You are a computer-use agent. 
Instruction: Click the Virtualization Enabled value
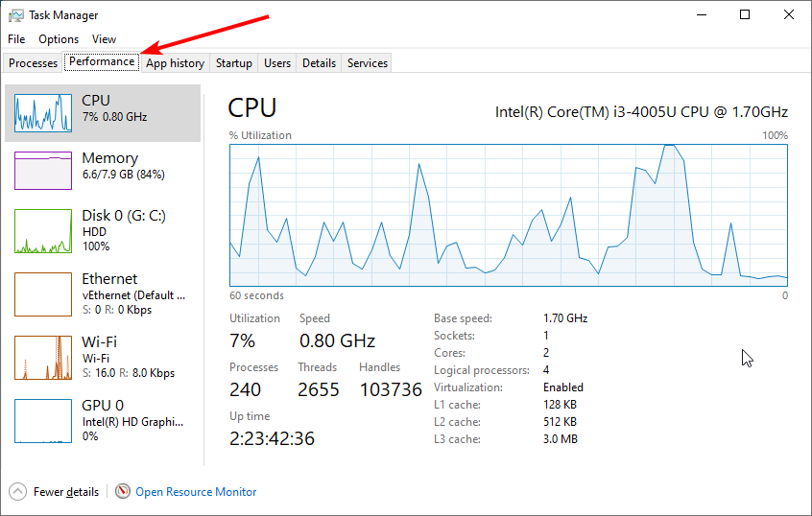point(563,387)
